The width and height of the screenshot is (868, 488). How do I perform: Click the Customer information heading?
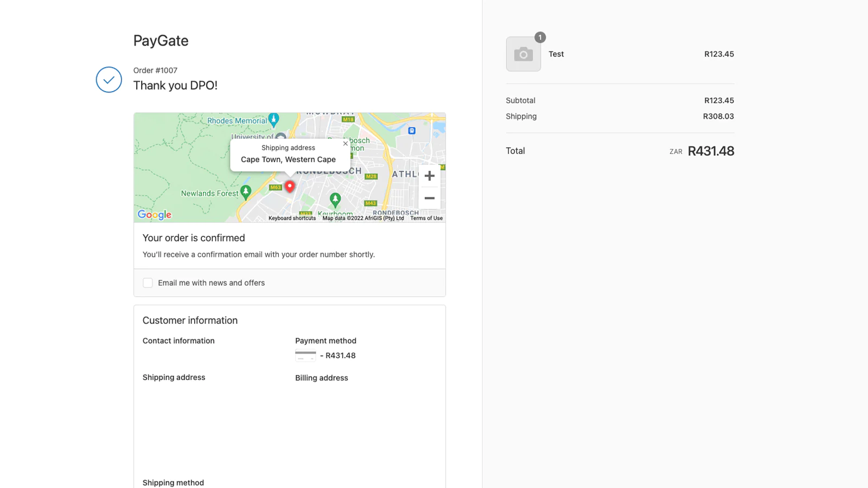pyautogui.click(x=190, y=320)
